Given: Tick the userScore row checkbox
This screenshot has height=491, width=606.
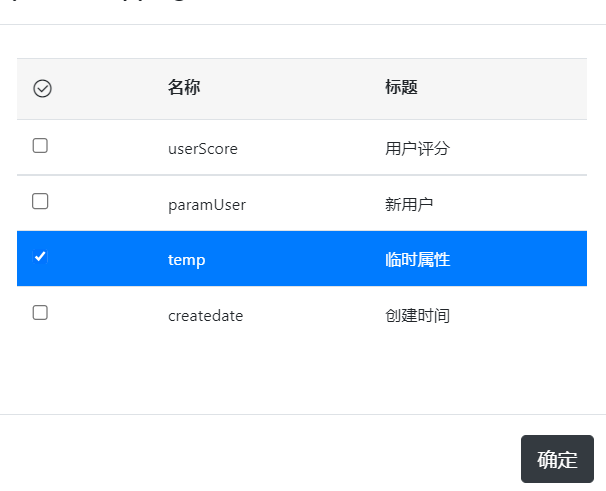Looking at the screenshot, I should [x=40, y=146].
